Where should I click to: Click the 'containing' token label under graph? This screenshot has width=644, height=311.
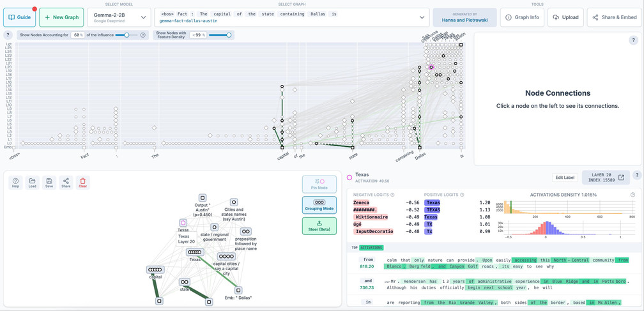[x=404, y=158]
